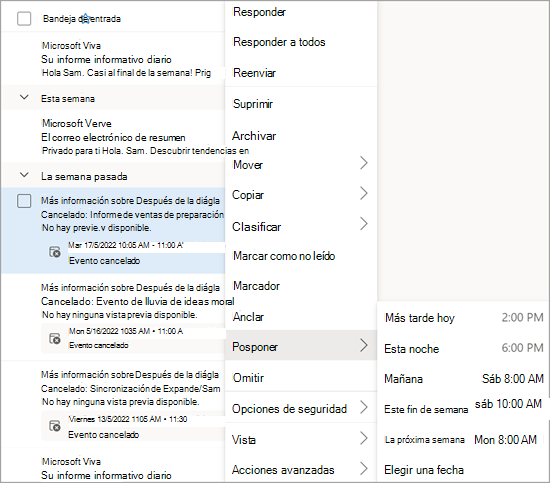Expand the Acciones avanzadas chevron
Screen dimensions: 550x483
364,468
